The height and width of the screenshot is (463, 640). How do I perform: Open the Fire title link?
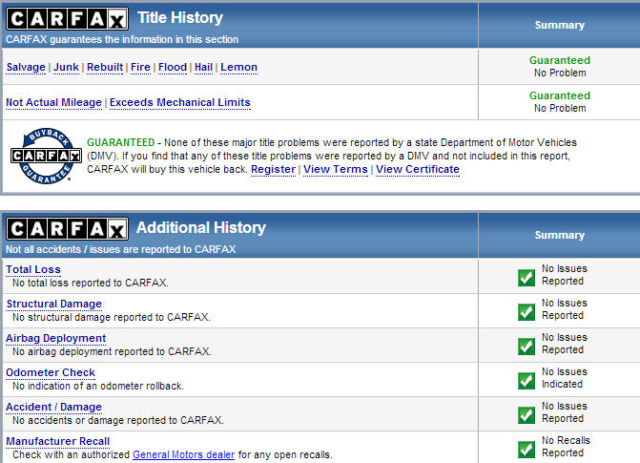(x=140, y=67)
